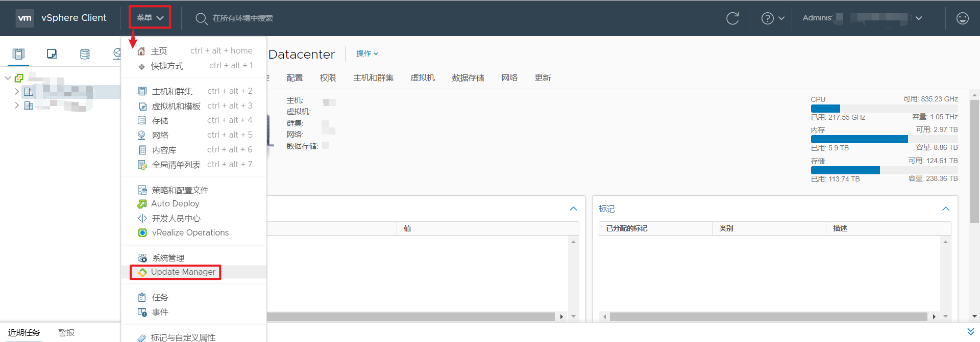Switch to the 权限 tab
The width and height of the screenshot is (980, 342).
[328, 77]
